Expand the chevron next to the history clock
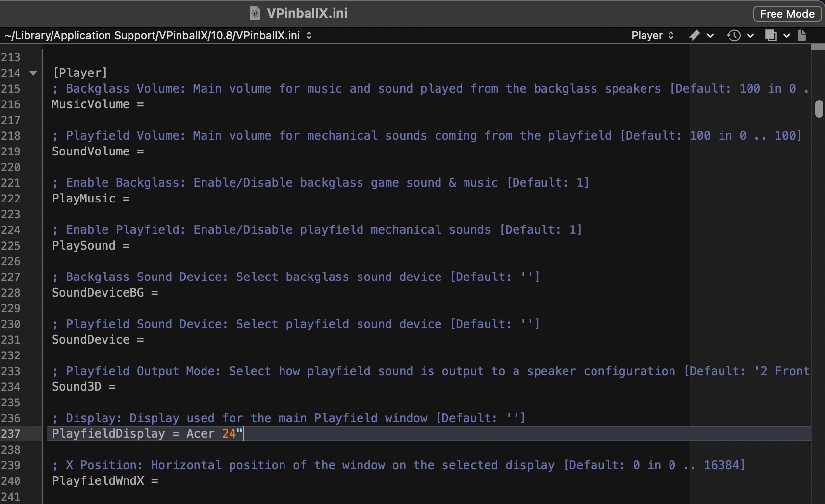 pos(750,35)
